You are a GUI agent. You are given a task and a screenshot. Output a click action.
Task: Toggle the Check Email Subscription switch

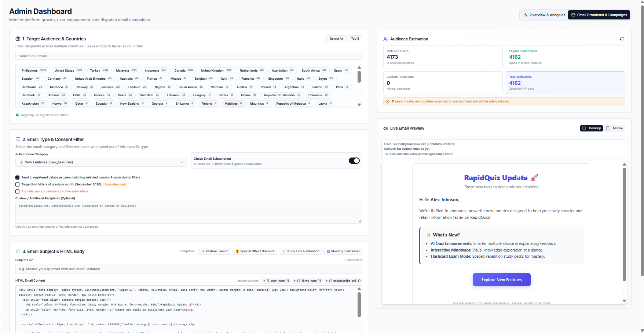pos(354,161)
